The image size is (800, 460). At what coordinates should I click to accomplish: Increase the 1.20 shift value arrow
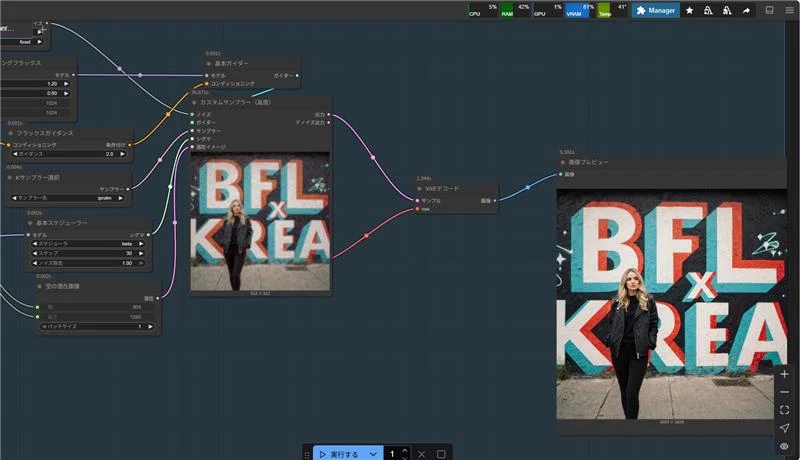tap(66, 84)
